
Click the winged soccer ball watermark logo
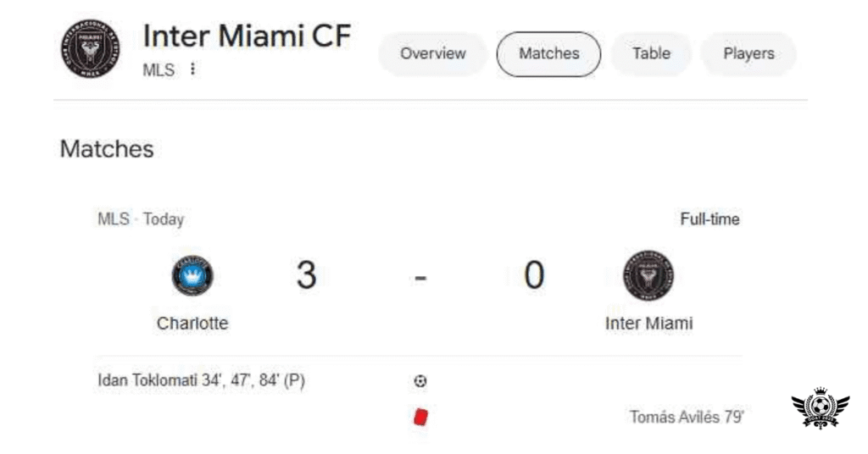(x=820, y=410)
